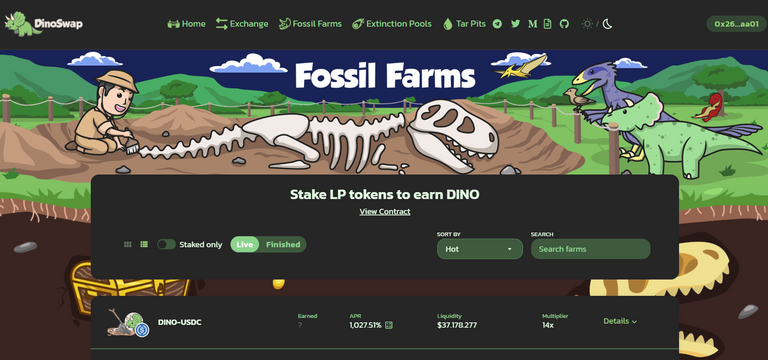This screenshot has width=768, height=360.
Task: Open the Tar Pits menu item
Action: pyautogui.click(x=464, y=24)
